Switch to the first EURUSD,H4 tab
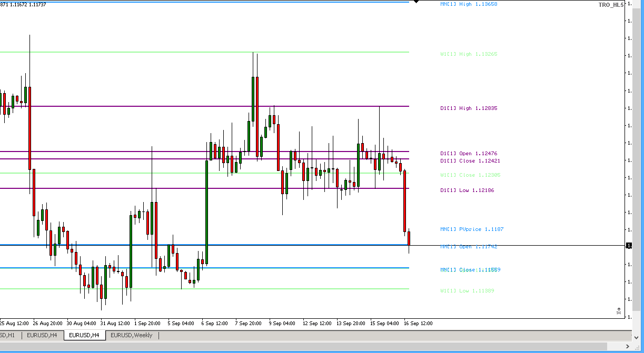644x353 pixels. click(x=43, y=335)
